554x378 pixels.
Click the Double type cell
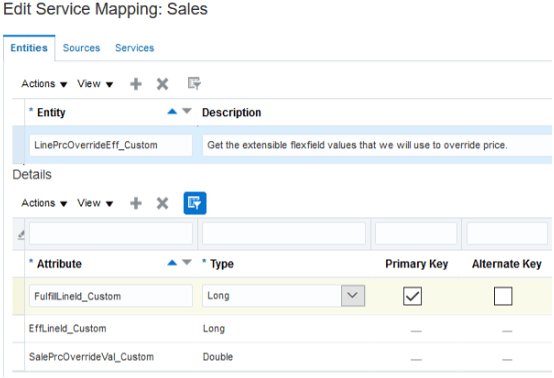(x=218, y=357)
